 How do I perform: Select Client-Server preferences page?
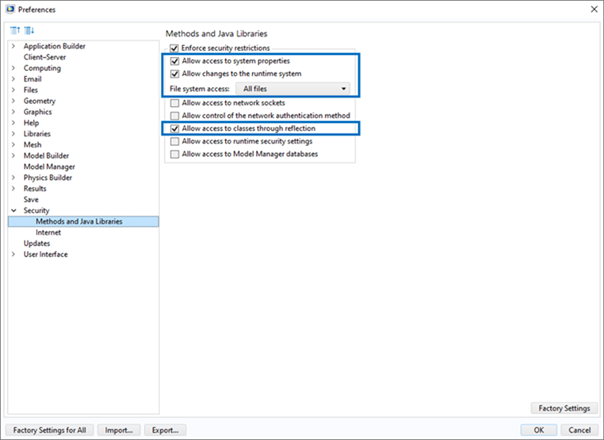(x=45, y=57)
